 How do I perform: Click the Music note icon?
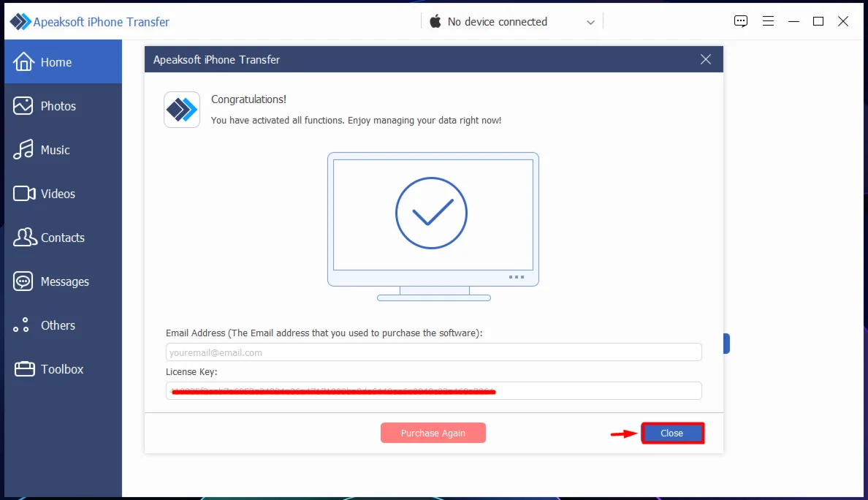[23, 150]
